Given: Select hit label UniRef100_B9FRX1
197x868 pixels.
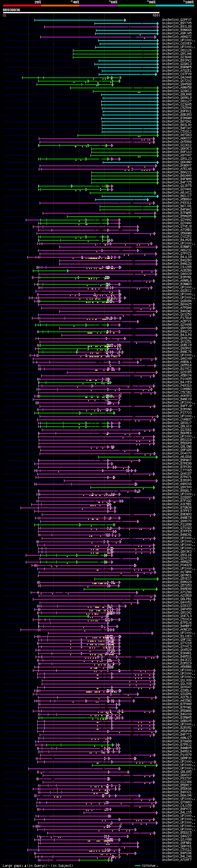Looking at the screenshot, I should coord(177,111).
